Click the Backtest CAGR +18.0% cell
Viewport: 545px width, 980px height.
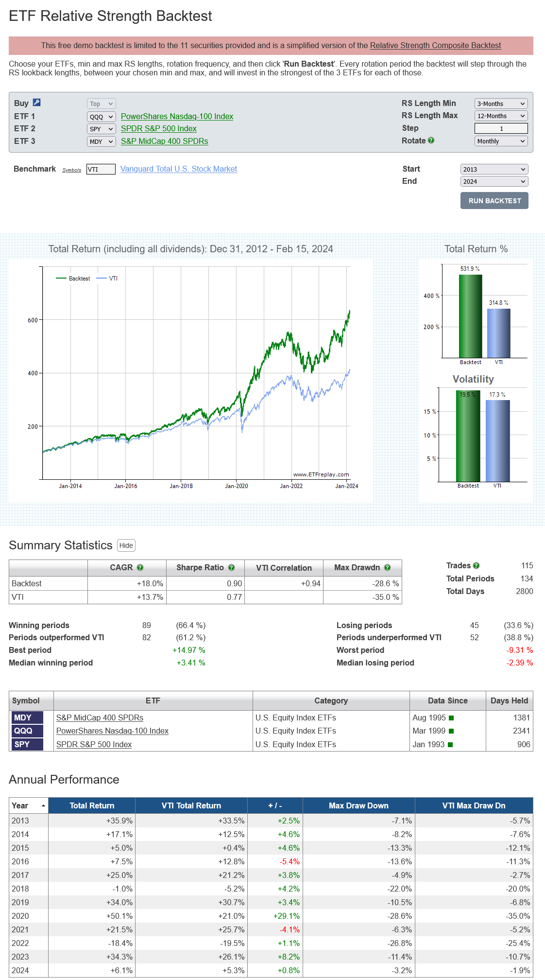coord(127,584)
